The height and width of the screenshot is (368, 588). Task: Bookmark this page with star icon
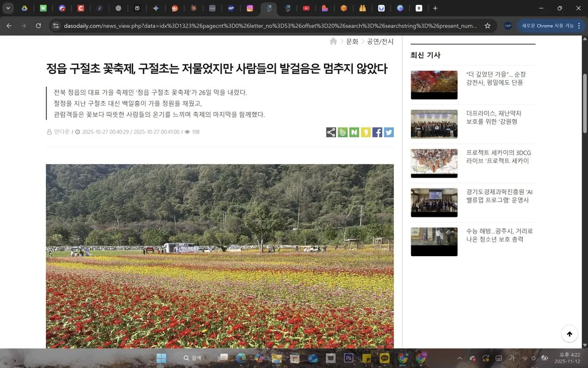click(x=487, y=26)
